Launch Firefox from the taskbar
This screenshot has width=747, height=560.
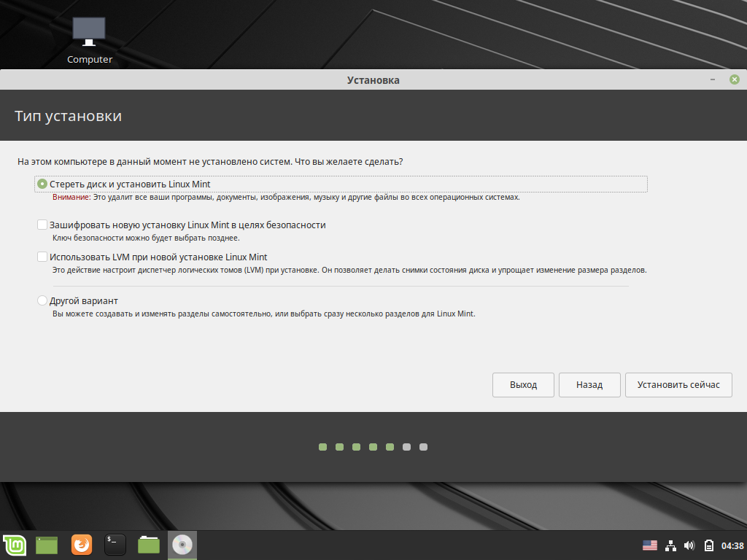click(82, 545)
